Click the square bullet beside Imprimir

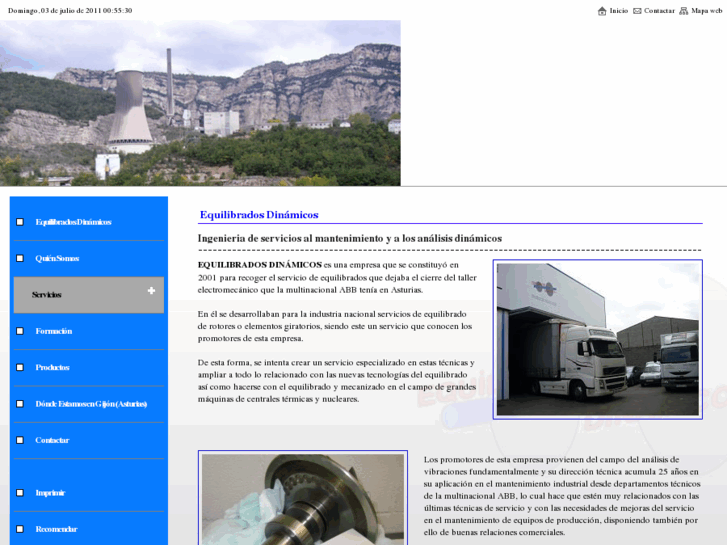[20, 493]
